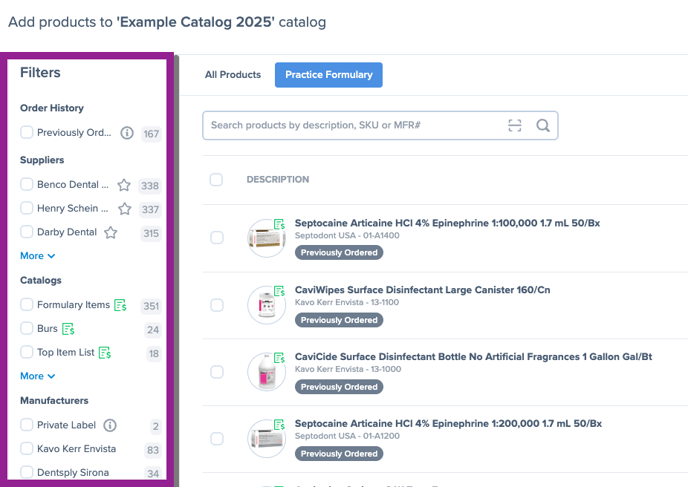The height and width of the screenshot is (487, 688).
Task: Click Previously Ordered badge under CaviWipes
Action: 339,320
